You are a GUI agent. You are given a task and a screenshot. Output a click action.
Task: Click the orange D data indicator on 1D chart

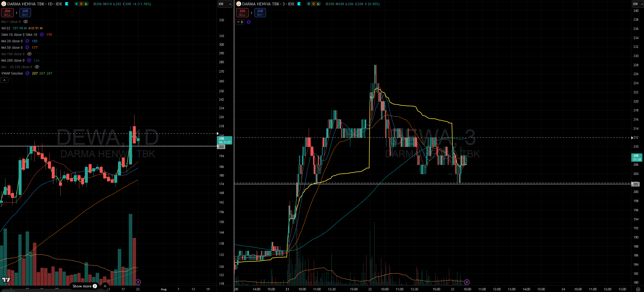(x=81, y=4)
